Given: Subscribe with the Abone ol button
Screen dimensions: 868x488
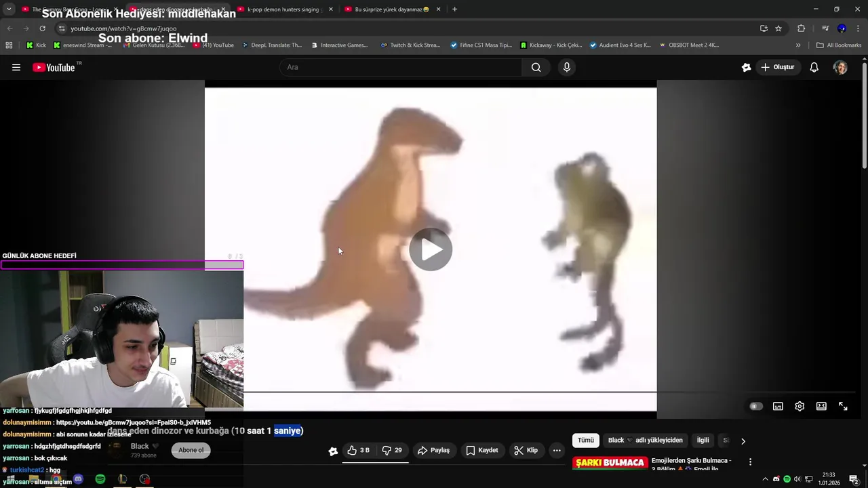Looking at the screenshot, I should tap(191, 450).
